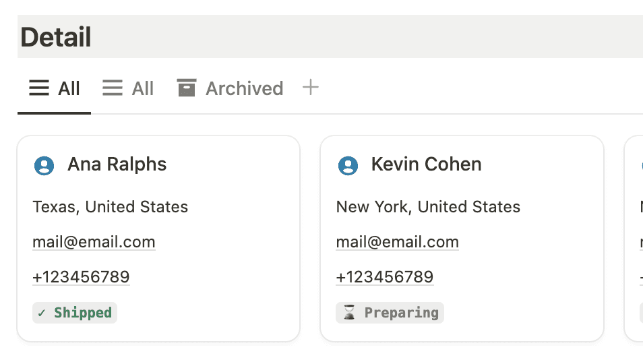Open Kevin Cohen email link
The width and height of the screenshot is (643, 364).
[398, 242]
